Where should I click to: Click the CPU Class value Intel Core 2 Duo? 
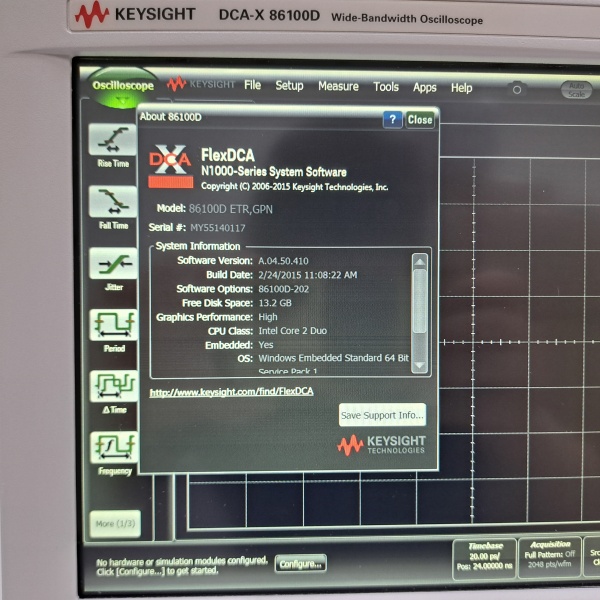pyautogui.click(x=293, y=331)
